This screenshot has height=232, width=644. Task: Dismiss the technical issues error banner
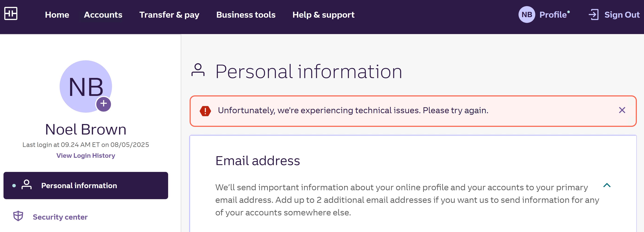coord(622,110)
